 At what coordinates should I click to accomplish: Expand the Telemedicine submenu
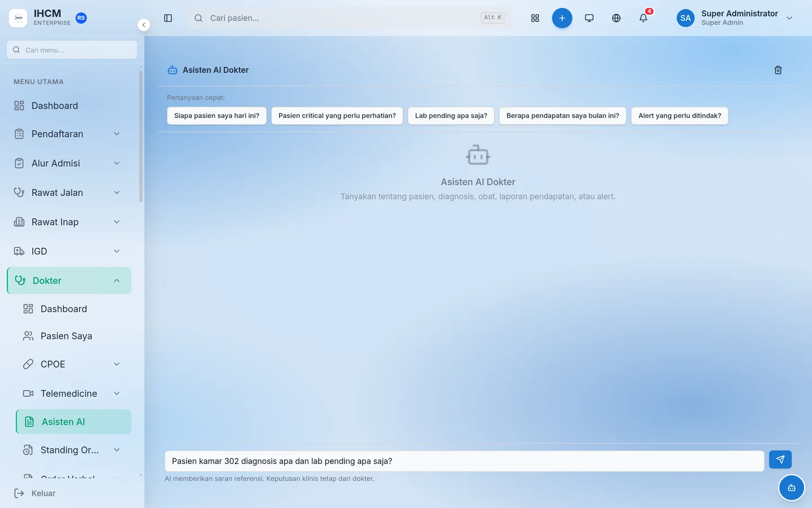(x=73, y=393)
